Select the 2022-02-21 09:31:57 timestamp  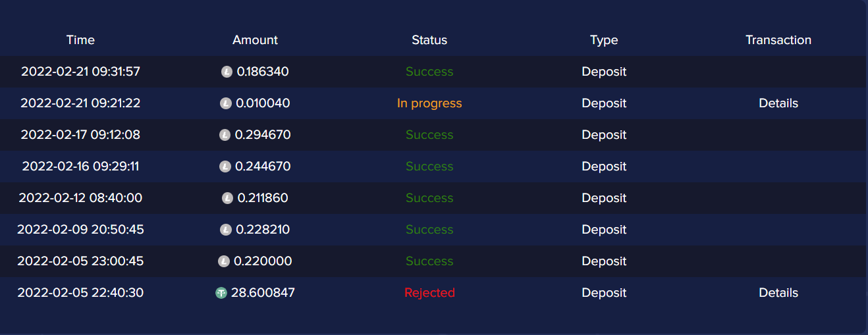tap(80, 72)
